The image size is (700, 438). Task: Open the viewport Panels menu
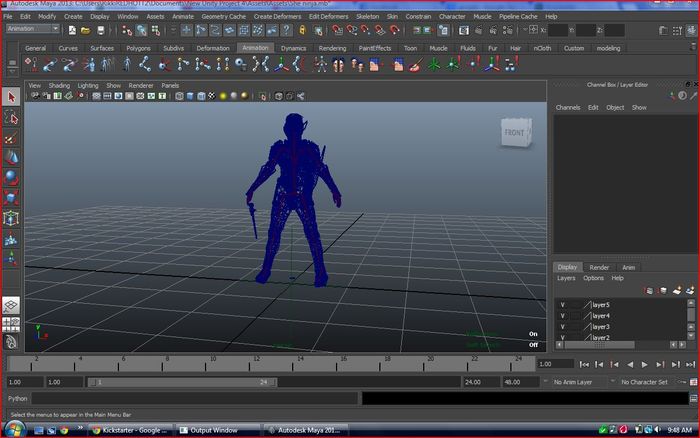[170, 85]
